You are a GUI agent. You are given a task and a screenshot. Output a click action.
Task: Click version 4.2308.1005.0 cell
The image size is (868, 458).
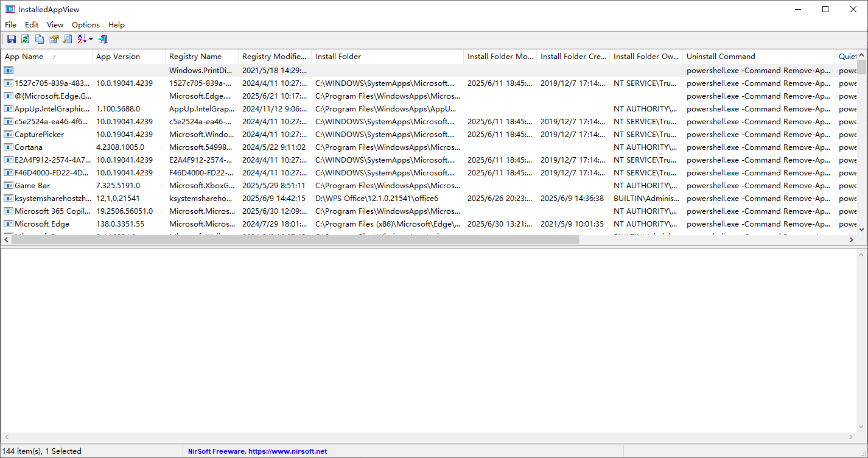click(121, 147)
